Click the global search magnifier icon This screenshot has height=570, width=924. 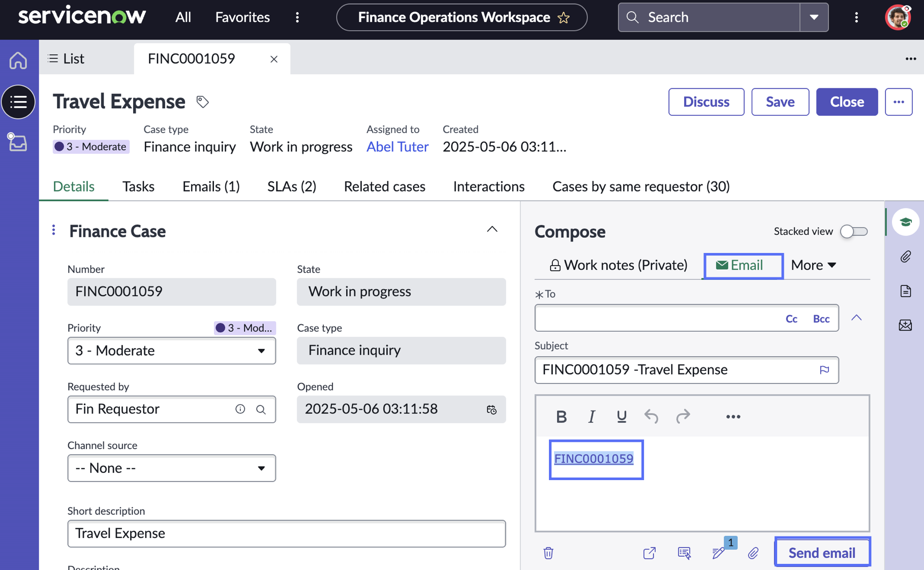632,17
